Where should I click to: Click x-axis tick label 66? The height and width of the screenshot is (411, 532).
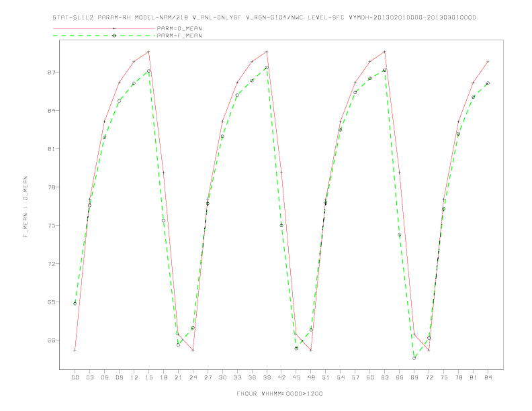400,377
